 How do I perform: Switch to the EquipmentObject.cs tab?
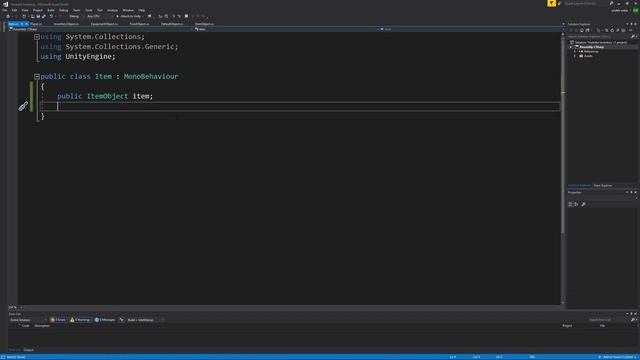pos(104,24)
